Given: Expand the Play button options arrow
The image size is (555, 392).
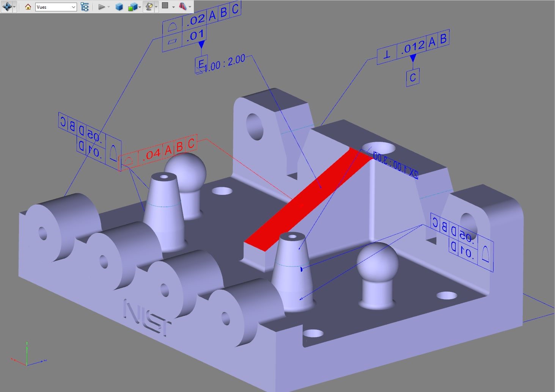Looking at the screenshot, I should (x=108, y=6).
